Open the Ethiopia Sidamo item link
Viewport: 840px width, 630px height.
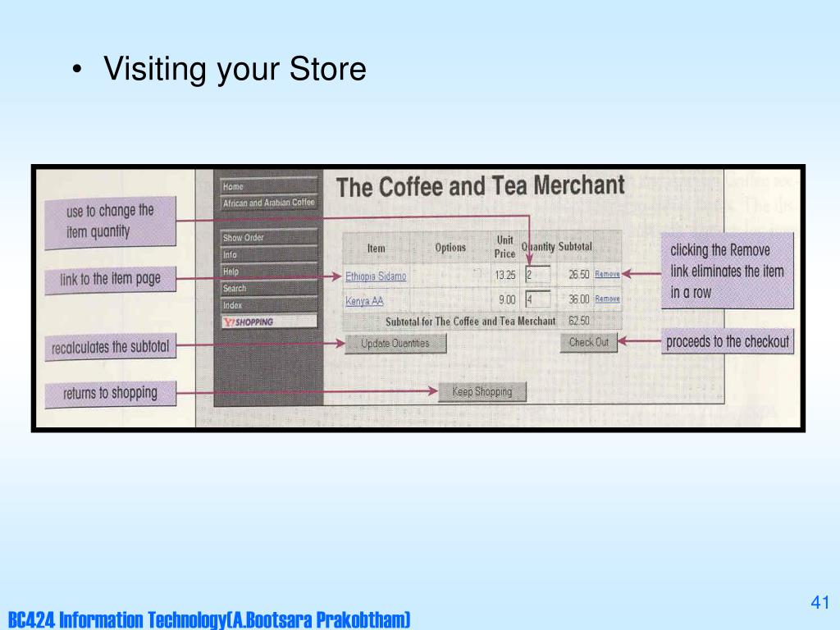[x=376, y=276]
